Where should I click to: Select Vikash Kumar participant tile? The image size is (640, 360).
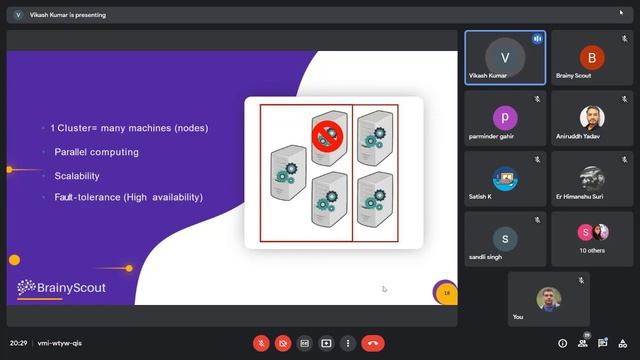pos(505,58)
